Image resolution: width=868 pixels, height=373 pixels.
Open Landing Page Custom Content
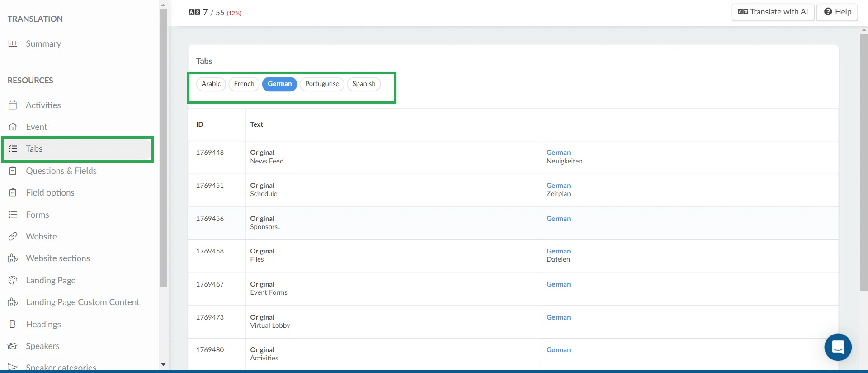coord(83,302)
